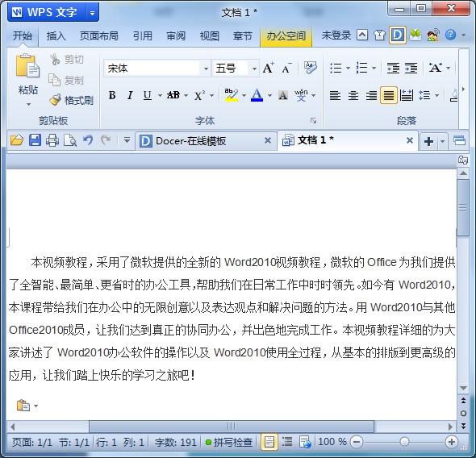Click the Undo arrow icon

pyautogui.click(x=88, y=140)
